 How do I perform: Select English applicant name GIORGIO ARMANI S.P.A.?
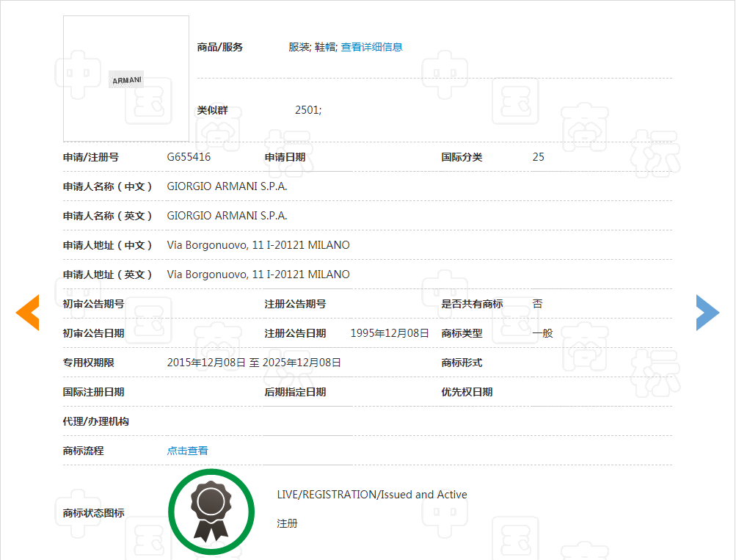pyautogui.click(x=227, y=216)
